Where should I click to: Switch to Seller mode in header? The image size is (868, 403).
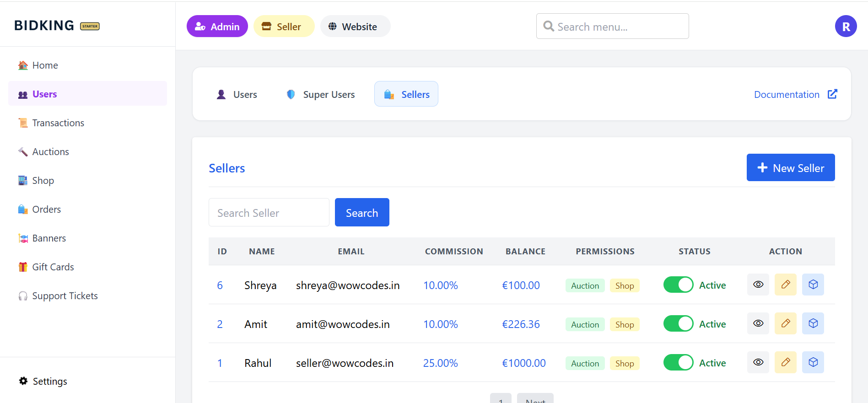pyautogui.click(x=284, y=27)
